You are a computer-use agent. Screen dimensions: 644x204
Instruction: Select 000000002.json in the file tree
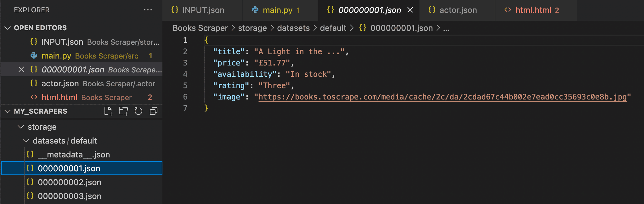tap(69, 182)
